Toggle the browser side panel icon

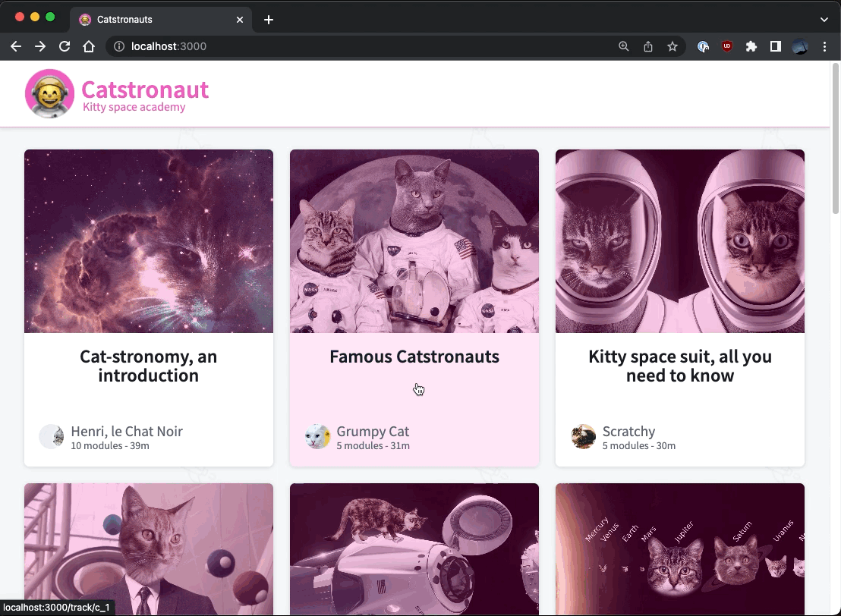tap(775, 46)
